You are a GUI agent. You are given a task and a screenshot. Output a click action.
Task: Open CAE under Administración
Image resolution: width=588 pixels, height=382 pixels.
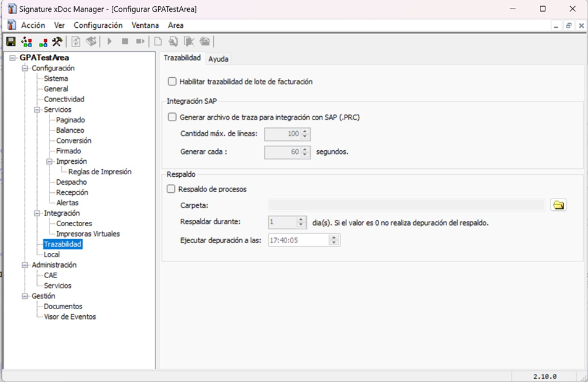pos(51,276)
